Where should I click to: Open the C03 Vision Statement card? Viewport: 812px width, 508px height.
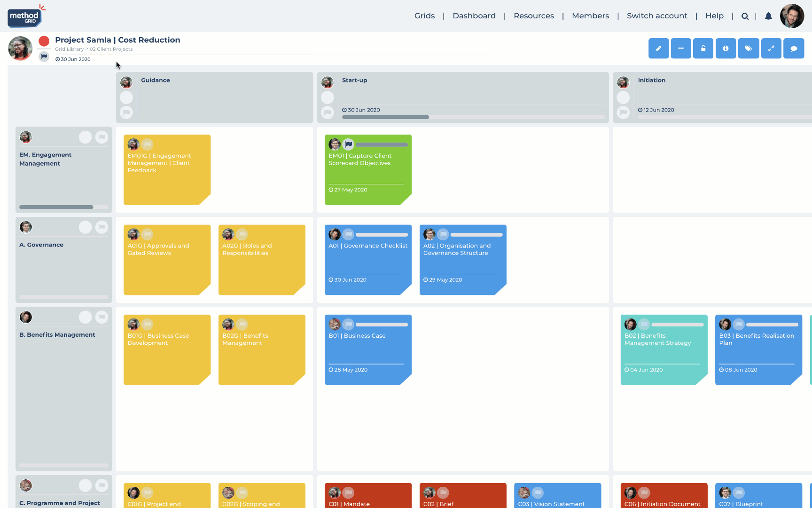pyautogui.click(x=557, y=496)
